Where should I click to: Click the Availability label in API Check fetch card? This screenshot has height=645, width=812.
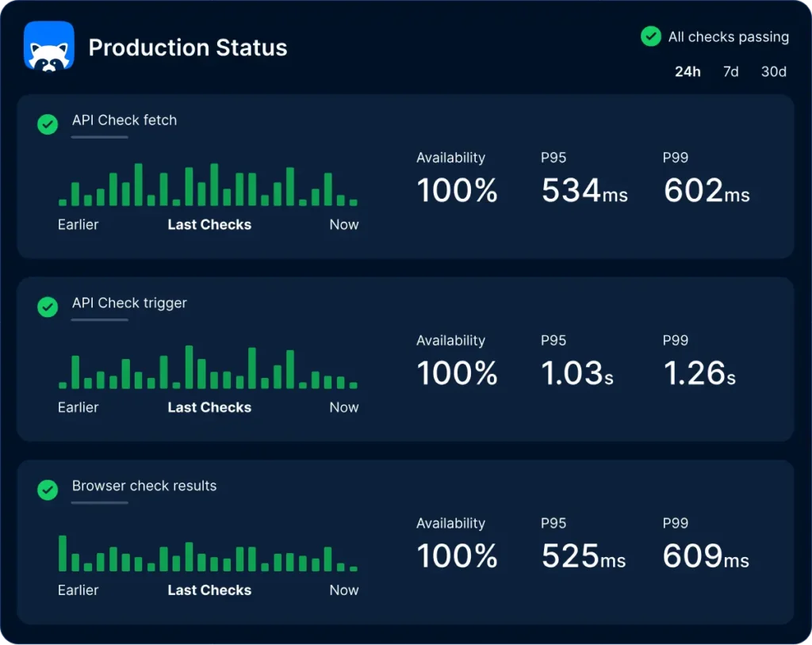point(450,158)
